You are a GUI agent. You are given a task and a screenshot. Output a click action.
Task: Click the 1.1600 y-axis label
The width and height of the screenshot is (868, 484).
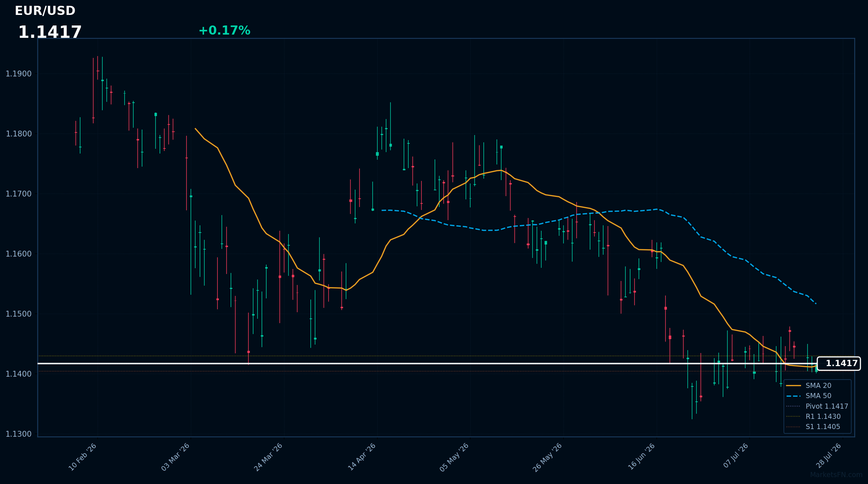pyautogui.click(x=19, y=254)
